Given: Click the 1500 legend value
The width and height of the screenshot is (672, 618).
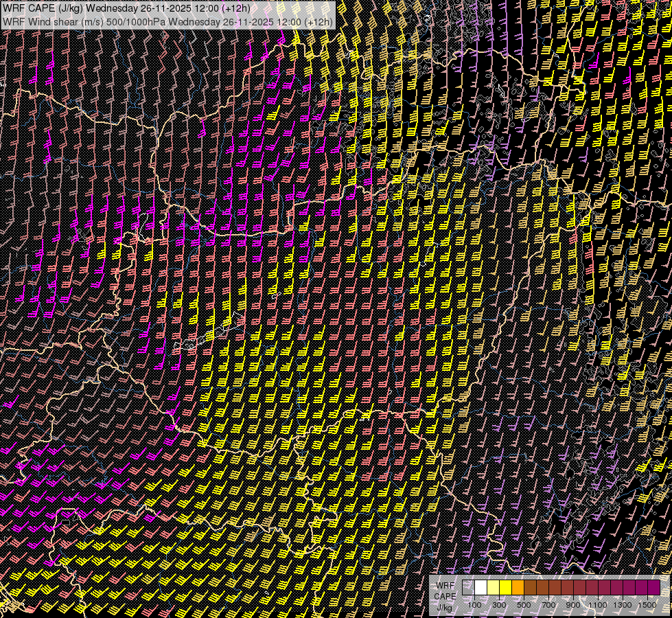Looking at the screenshot, I should tap(647, 605).
